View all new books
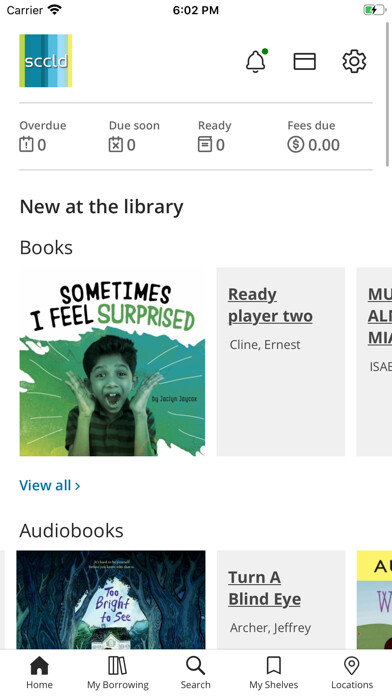The image size is (392, 696). click(x=50, y=485)
